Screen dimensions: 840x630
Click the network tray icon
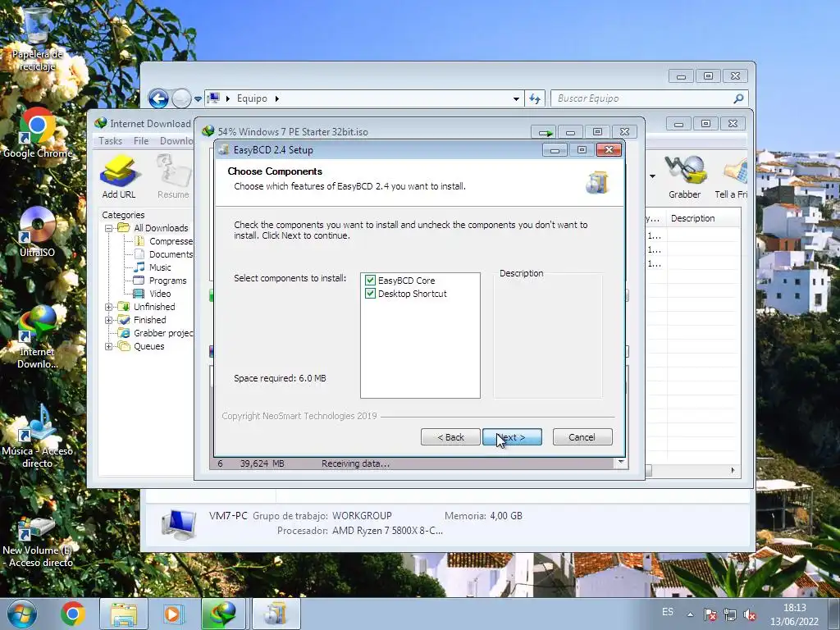point(729,615)
